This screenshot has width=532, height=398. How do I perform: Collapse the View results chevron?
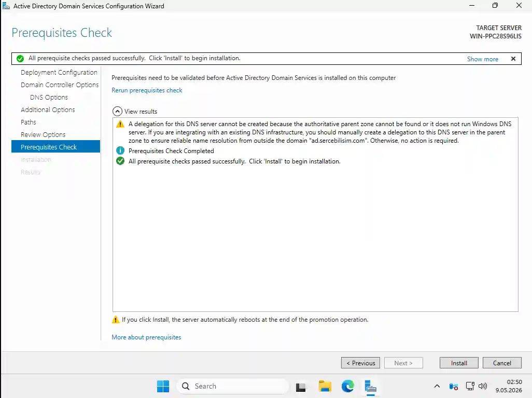(117, 112)
